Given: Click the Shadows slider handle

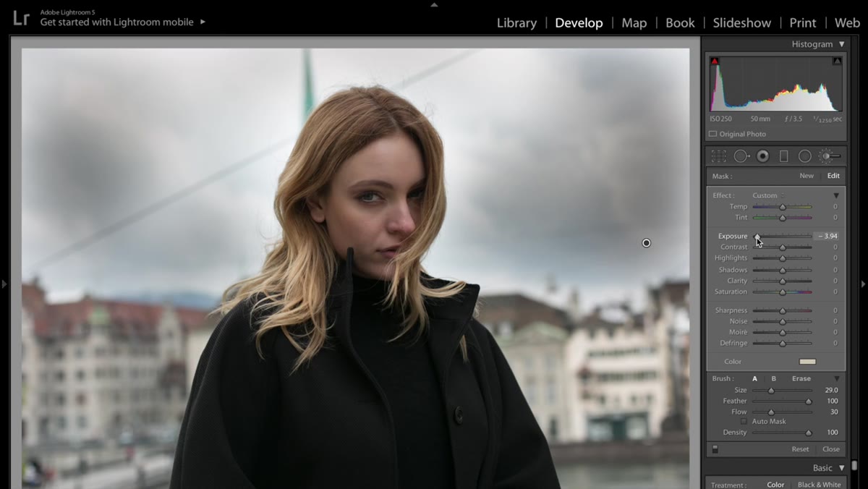Looking at the screenshot, I should pyautogui.click(x=783, y=270).
